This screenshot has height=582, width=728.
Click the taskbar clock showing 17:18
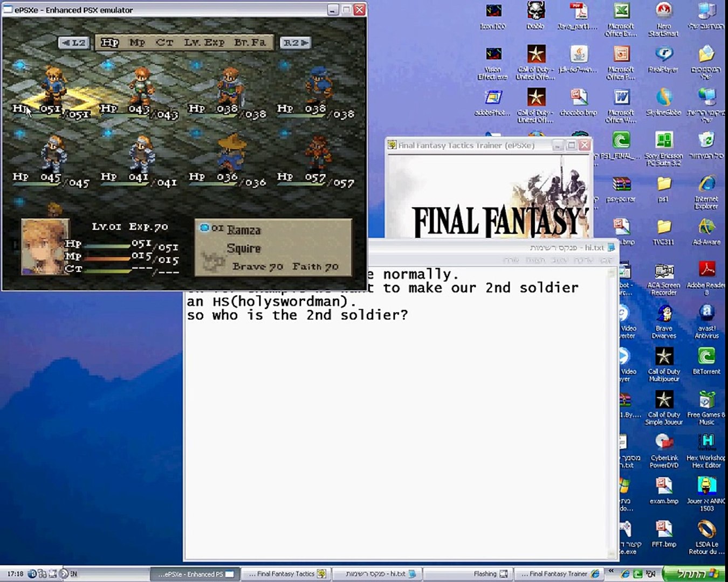15,574
